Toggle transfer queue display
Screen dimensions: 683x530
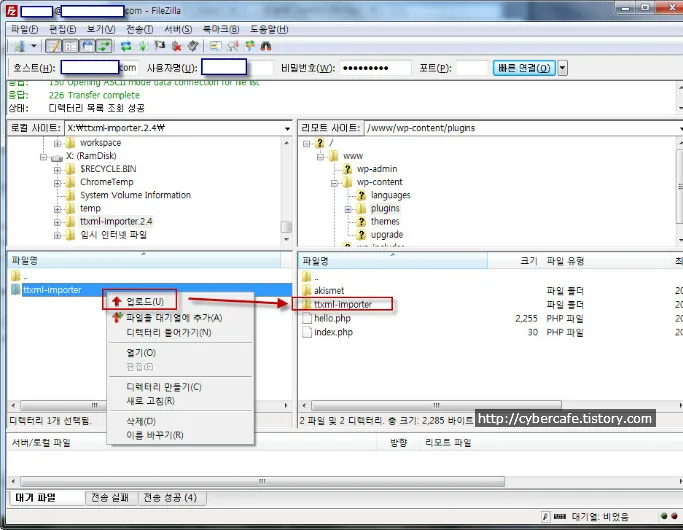pos(105,46)
